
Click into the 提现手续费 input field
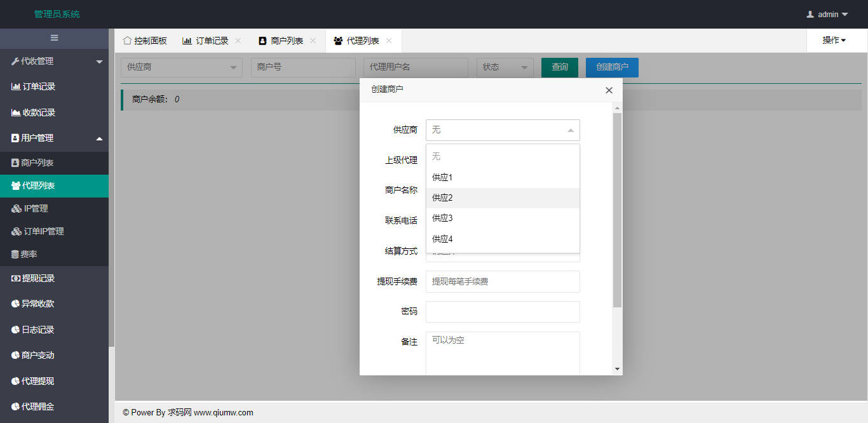pos(502,281)
